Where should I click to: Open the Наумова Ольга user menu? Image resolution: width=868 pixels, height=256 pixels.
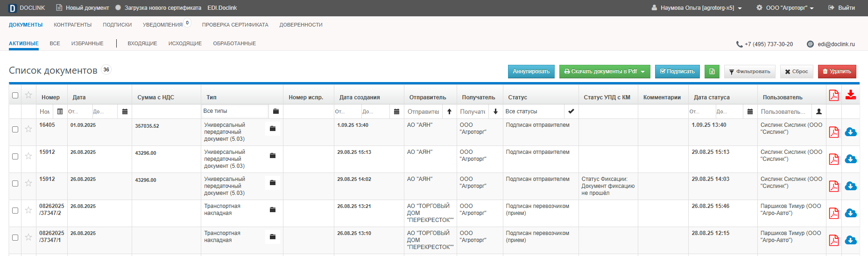coord(697,8)
